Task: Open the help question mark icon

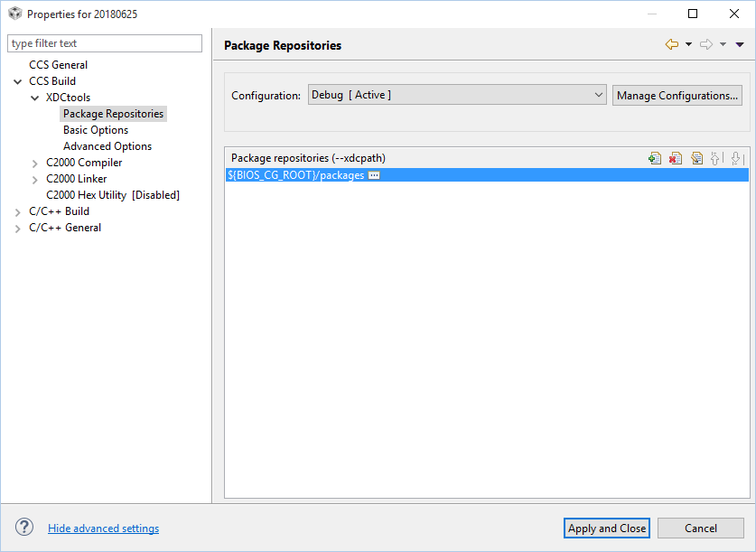Action: tap(24, 527)
